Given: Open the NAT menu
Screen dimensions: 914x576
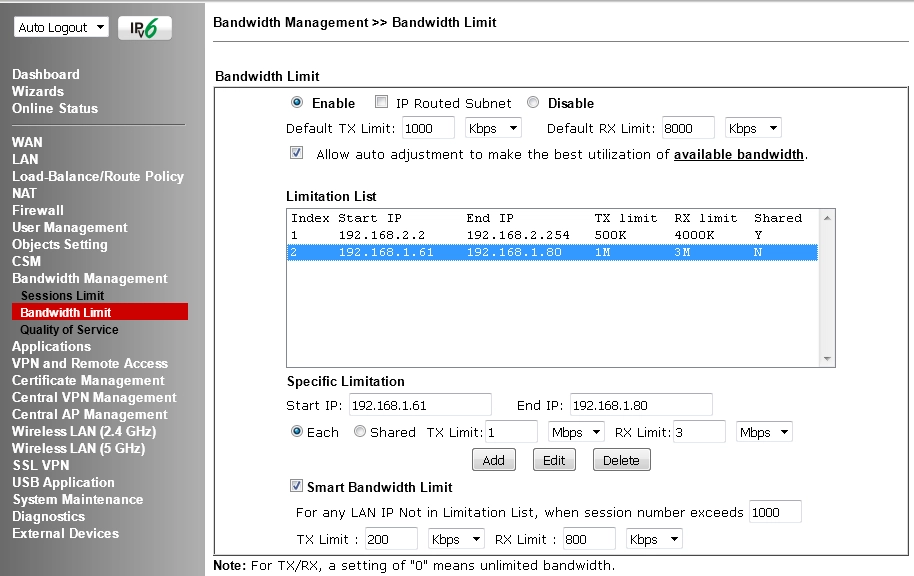Looking at the screenshot, I should tap(24, 194).
